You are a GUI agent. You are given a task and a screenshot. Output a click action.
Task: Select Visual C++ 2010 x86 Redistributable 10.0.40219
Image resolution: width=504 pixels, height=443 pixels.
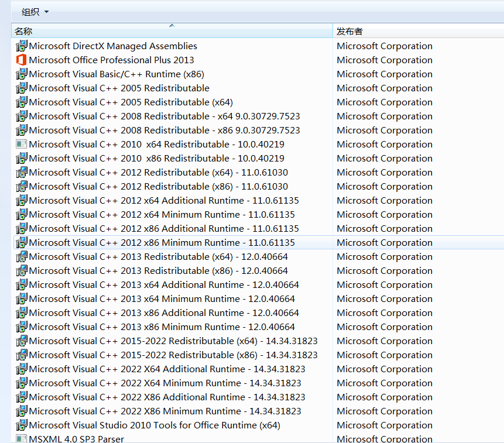click(156, 158)
